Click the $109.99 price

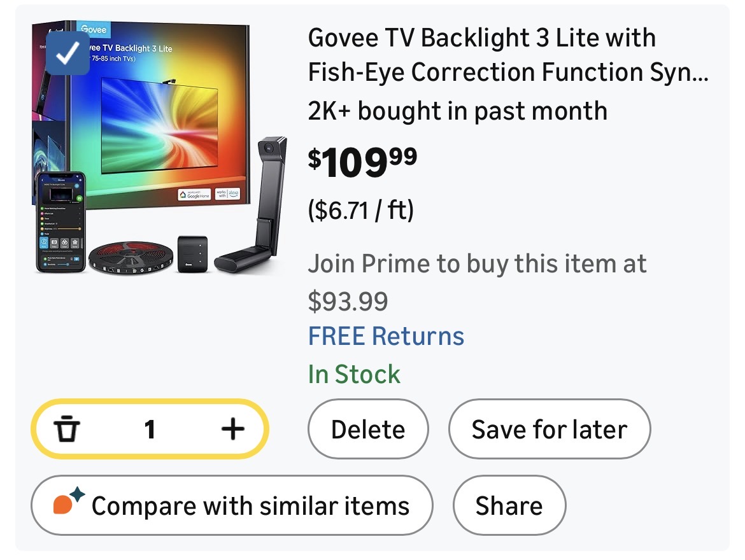coord(362,162)
